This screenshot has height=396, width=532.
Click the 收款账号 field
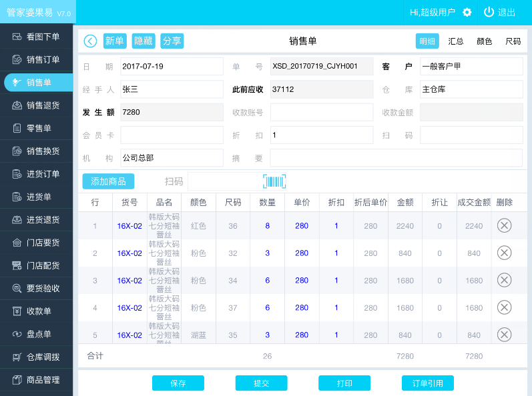322,112
